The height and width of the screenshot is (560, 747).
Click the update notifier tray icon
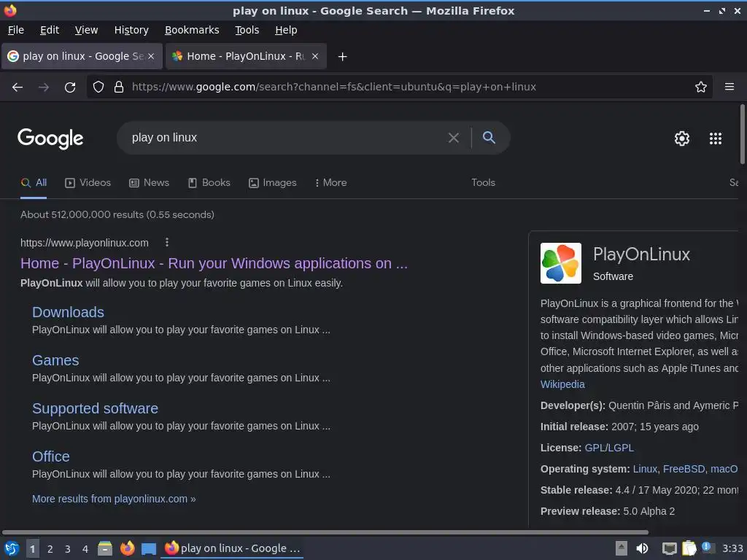coord(708,548)
